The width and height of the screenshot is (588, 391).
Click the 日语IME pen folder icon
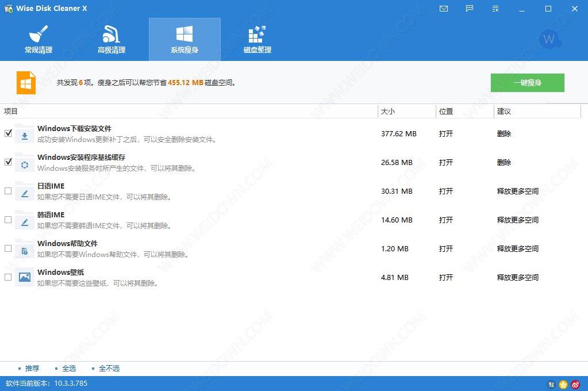25,191
